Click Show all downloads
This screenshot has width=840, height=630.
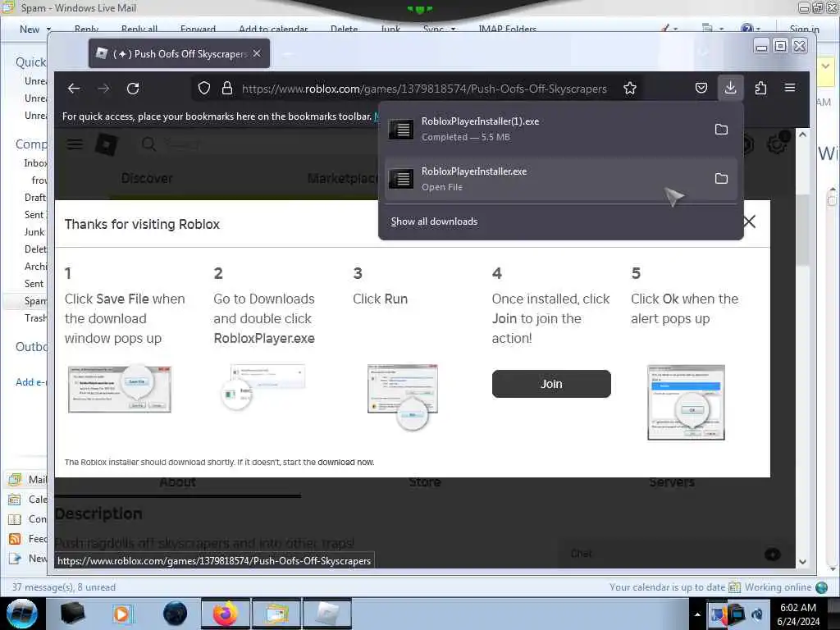pyautogui.click(x=434, y=221)
